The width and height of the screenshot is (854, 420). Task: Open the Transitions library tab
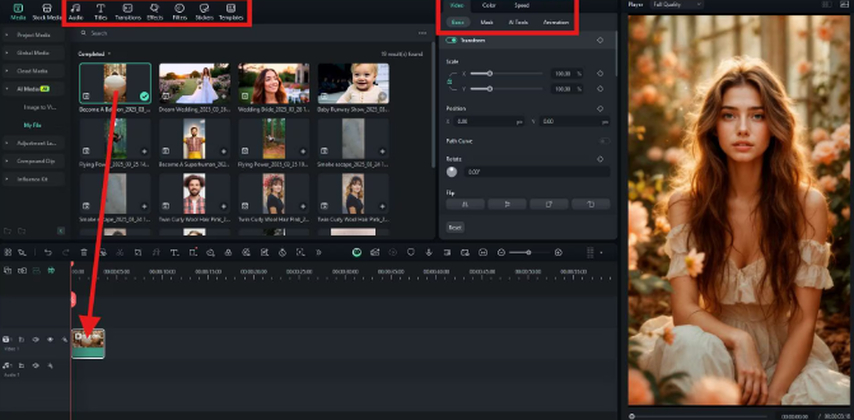point(127,12)
